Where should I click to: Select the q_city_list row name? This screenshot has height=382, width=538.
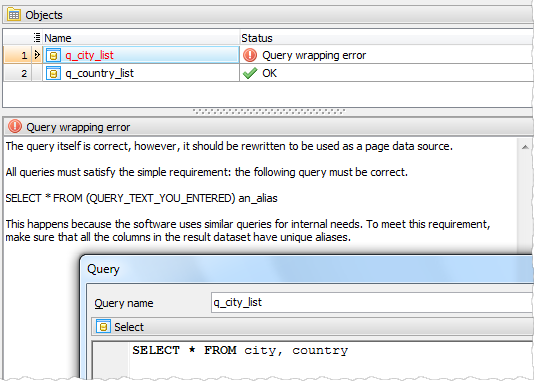pyautogui.click(x=89, y=55)
